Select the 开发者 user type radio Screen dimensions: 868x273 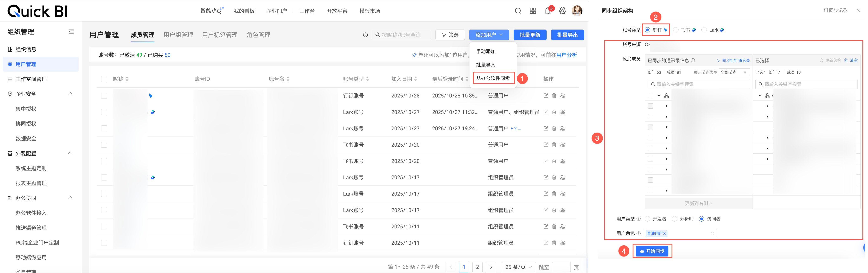click(647, 219)
